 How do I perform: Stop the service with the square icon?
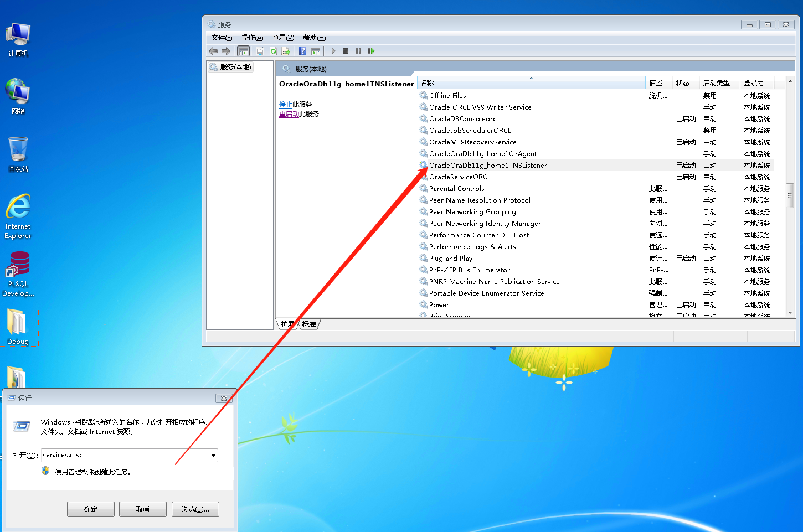coord(346,51)
